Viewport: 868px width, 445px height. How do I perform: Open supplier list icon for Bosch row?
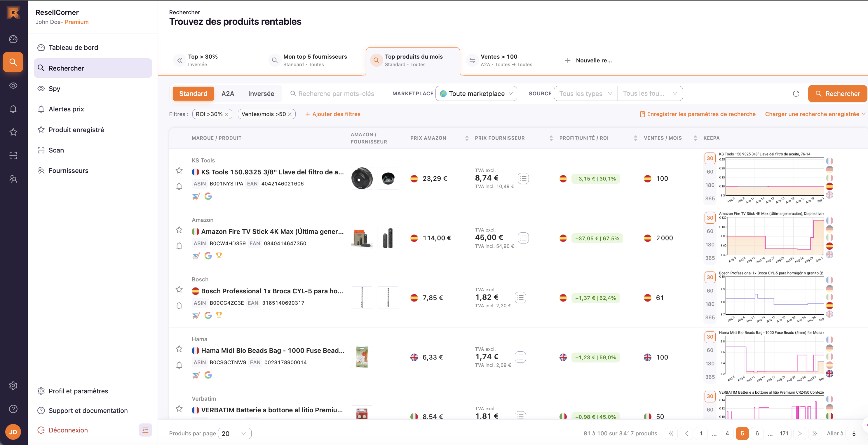(520, 297)
